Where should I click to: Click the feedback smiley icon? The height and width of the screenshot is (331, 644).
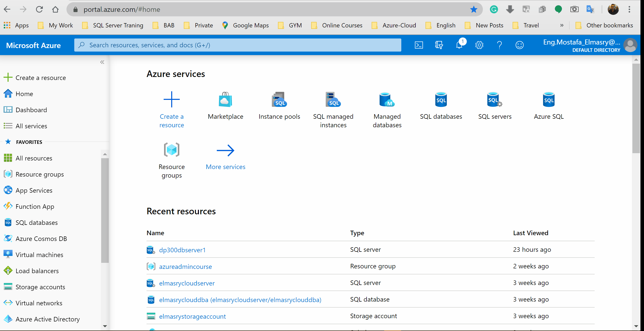pyautogui.click(x=519, y=45)
